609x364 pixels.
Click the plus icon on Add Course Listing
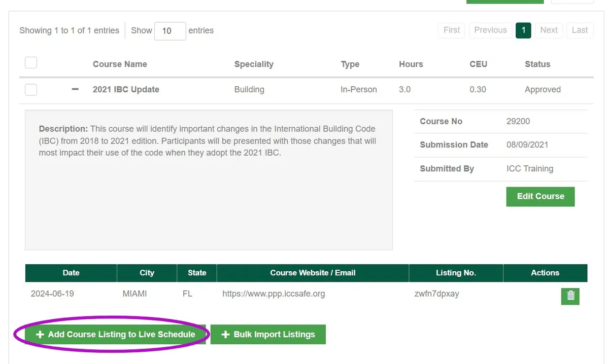pos(40,334)
